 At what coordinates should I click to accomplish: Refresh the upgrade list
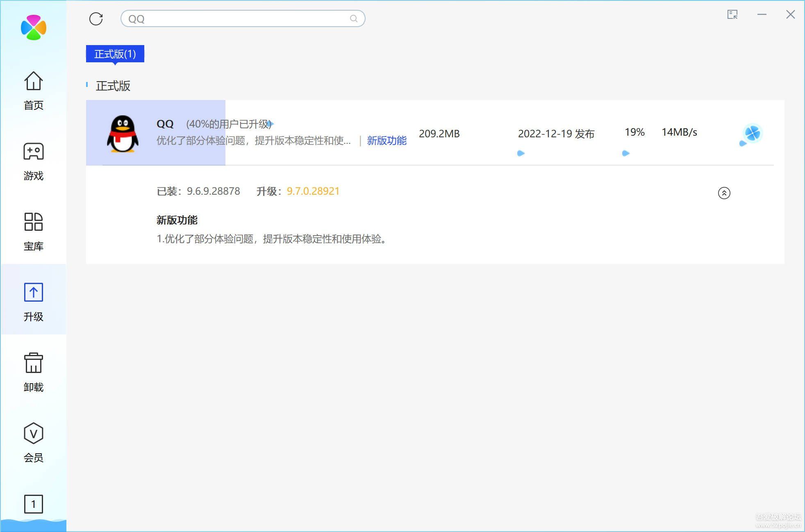point(96,19)
